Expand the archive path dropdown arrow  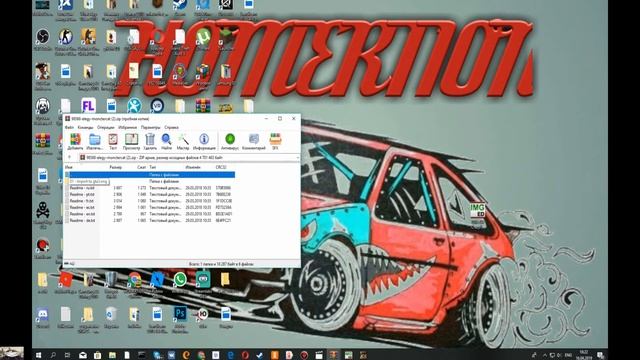pos(298,158)
